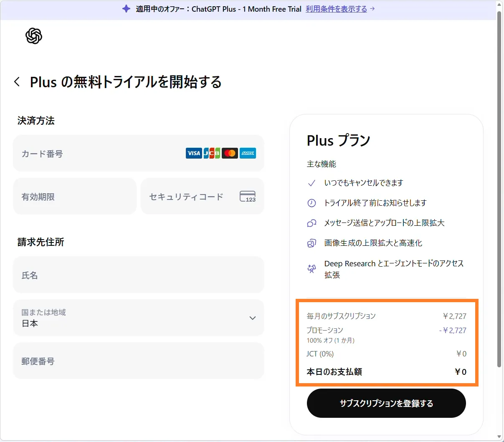Click the image generation feature icon

coord(312,243)
